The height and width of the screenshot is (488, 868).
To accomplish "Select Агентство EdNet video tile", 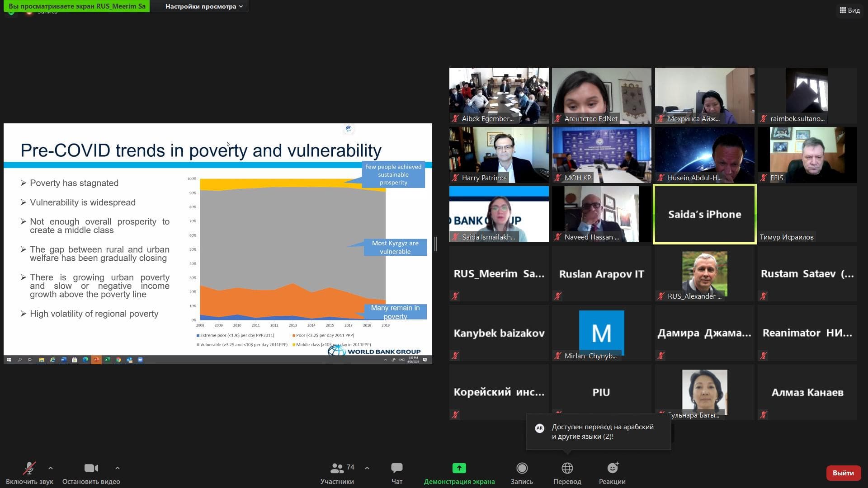I will tap(601, 96).
